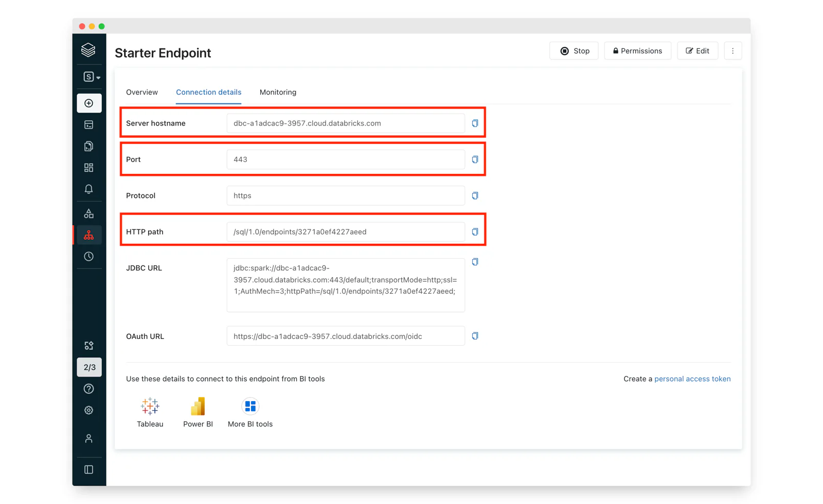Screen dimensions: 823x504
Task: Click the JDBC URL text area
Action: [346, 285]
